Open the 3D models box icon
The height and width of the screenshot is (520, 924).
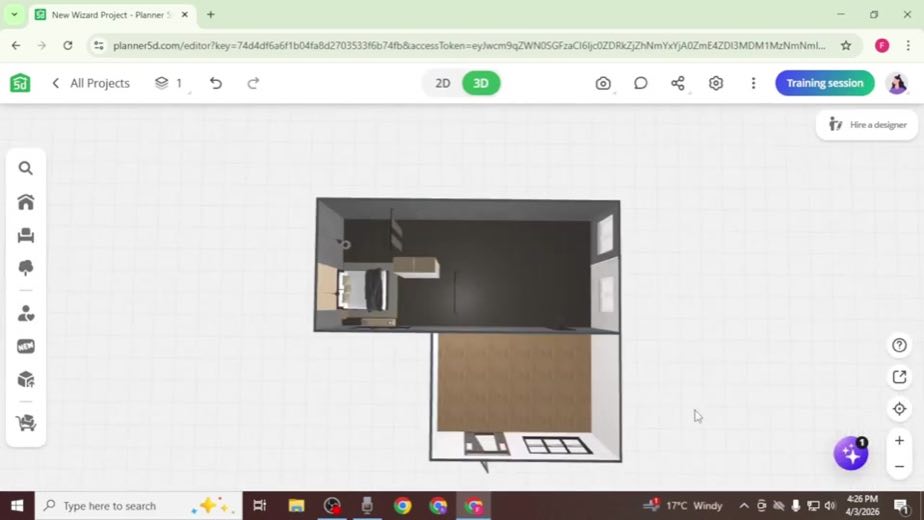25,379
